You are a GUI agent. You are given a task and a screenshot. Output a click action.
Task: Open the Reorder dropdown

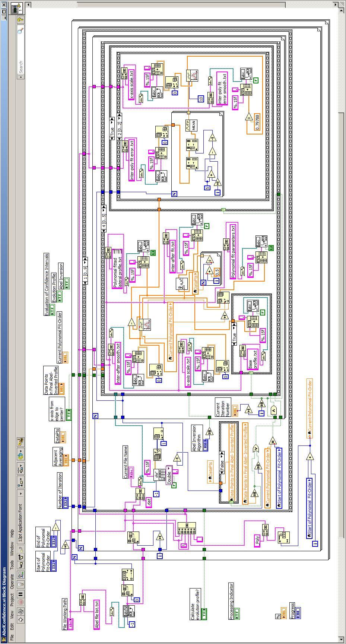click(20, 455)
